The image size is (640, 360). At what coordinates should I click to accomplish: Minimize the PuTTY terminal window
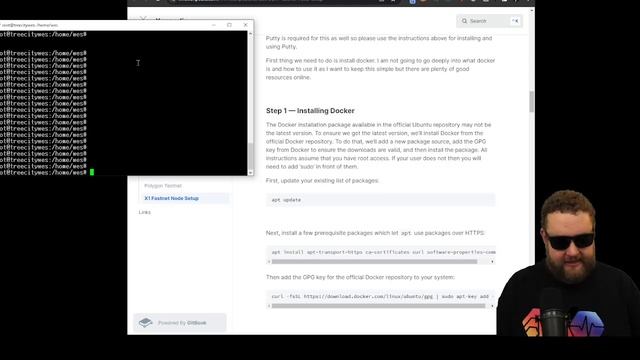click(214, 25)
